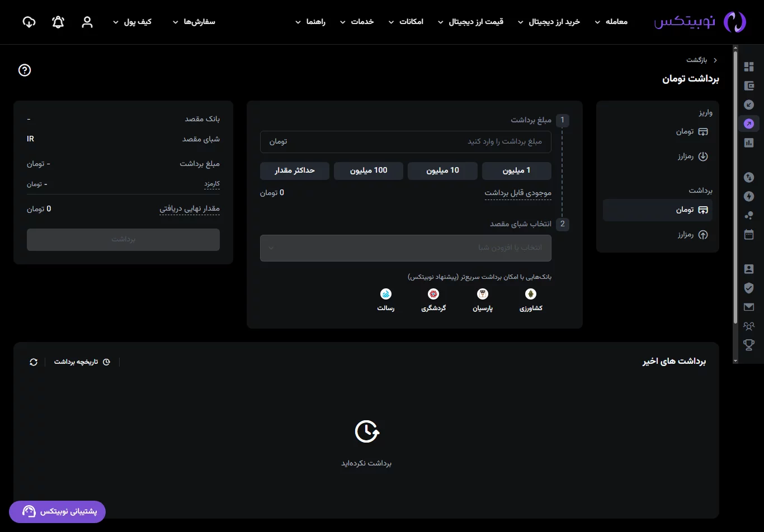Expand the امکانات header menu
This screenshot has height=532, width=764.
click(x=405, y=22)
